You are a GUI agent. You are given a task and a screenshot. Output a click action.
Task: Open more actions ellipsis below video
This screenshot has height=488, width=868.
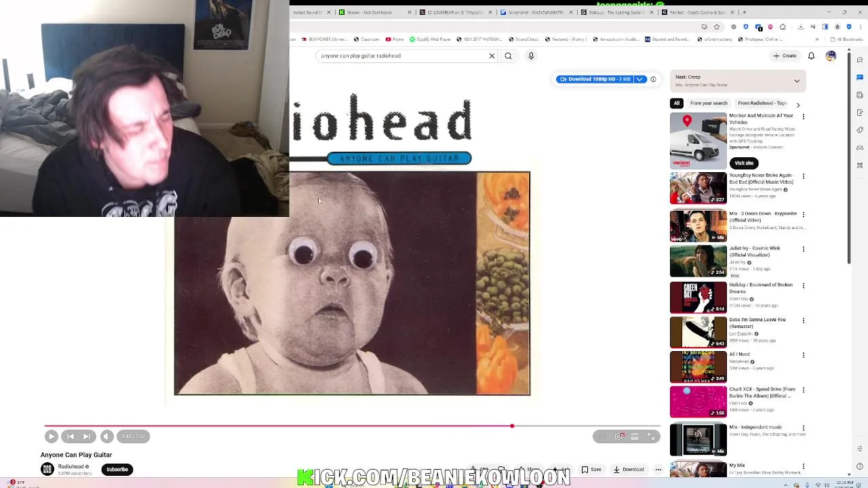pos(658,469)
